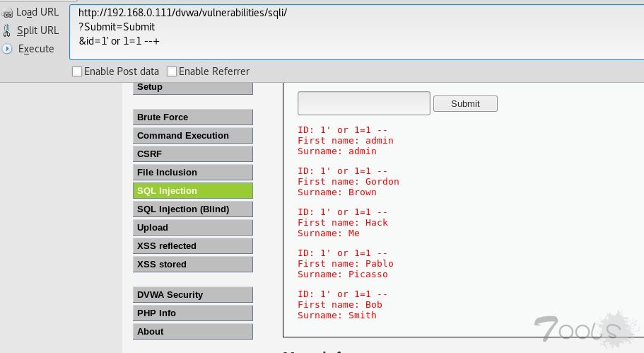Open the Upload page
The image size is (644, 353).
tap(192, 228)
